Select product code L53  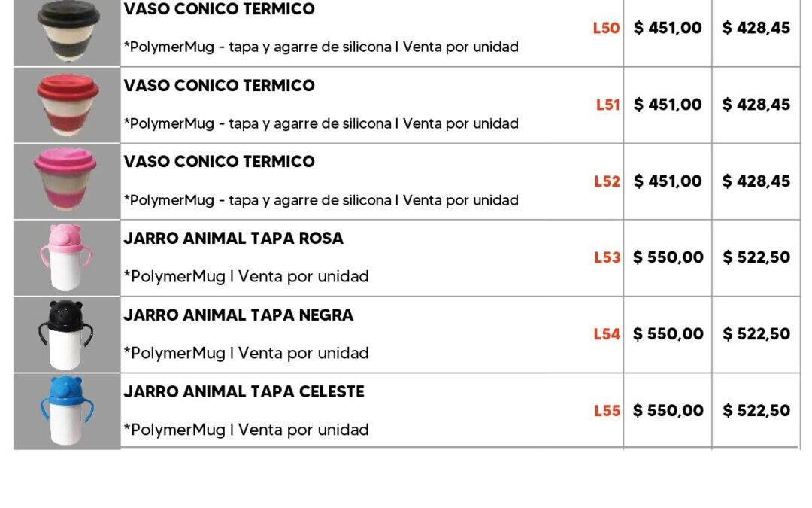tap(607, 257)
